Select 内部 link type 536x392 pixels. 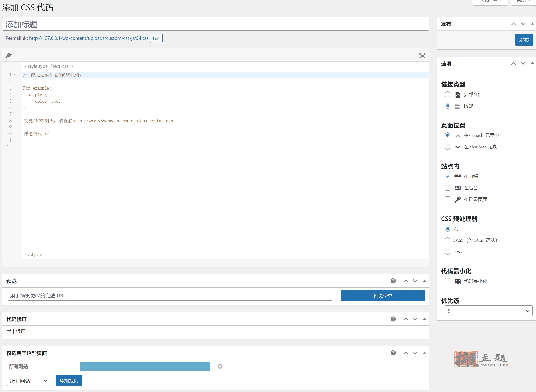coord(447,106)
